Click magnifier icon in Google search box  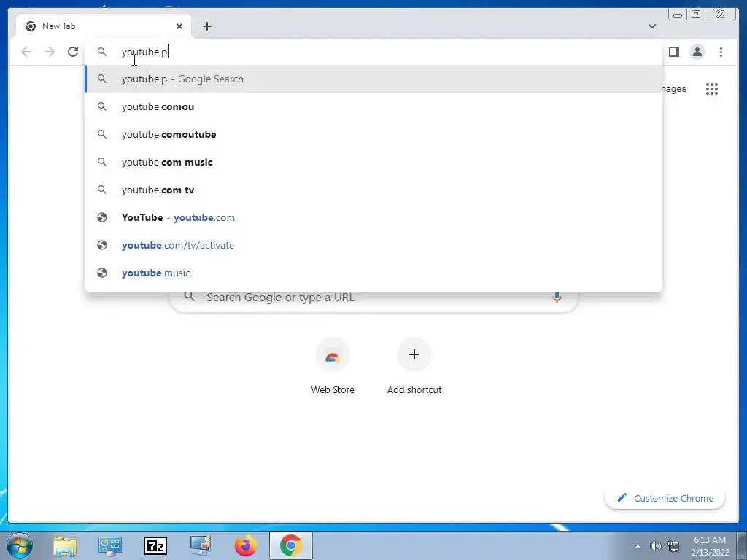pos(189,297)
